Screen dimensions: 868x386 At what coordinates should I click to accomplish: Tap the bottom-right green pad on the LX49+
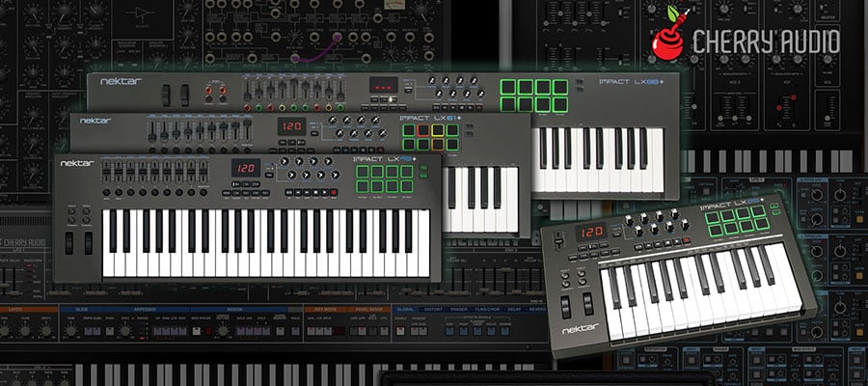406,186
